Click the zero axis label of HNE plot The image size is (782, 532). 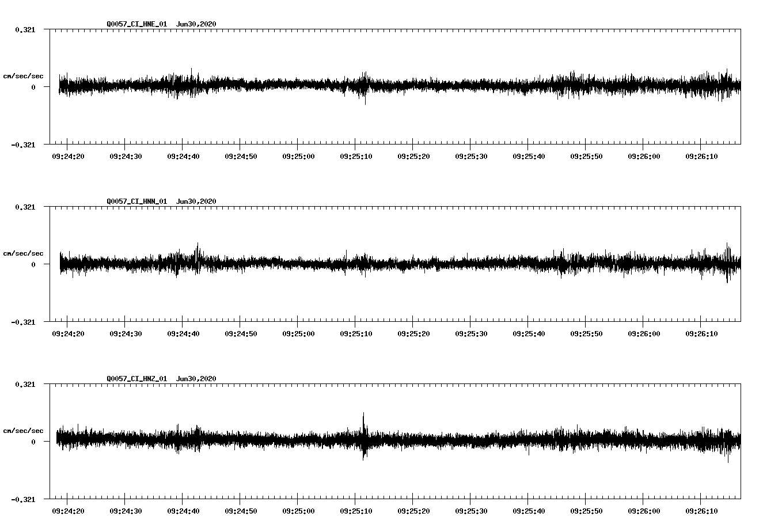(33, 88)
